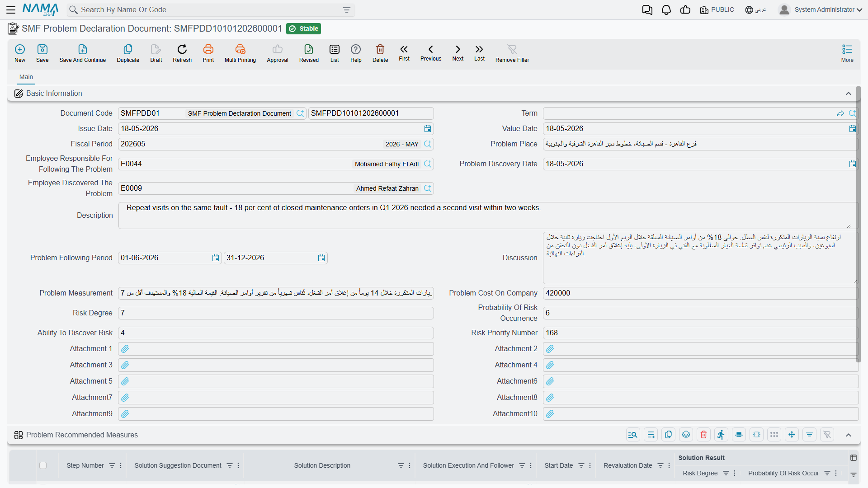Open Step Number column filter
Viewport: 868px width, 488px height.
coord(112,465)
